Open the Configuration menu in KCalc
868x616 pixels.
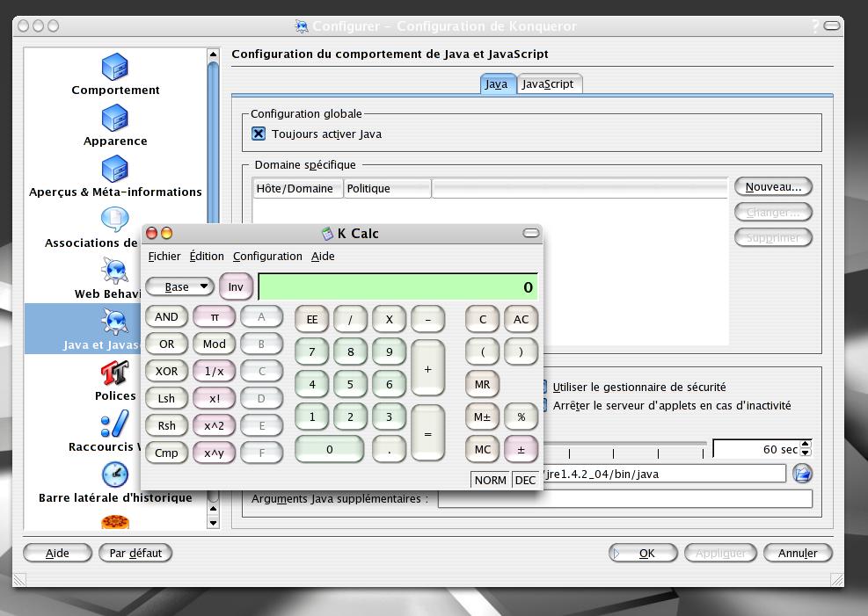click(x=267, y=256)
